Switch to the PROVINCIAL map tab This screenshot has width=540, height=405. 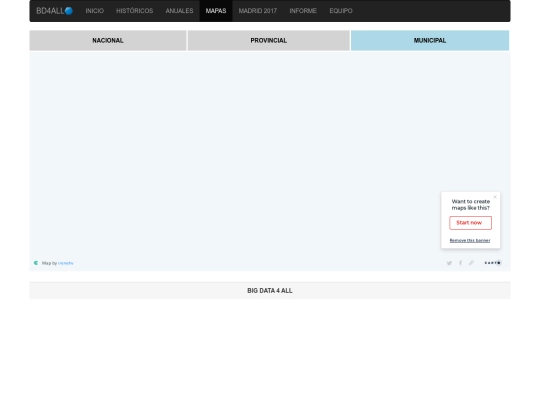tap(269, 40)
